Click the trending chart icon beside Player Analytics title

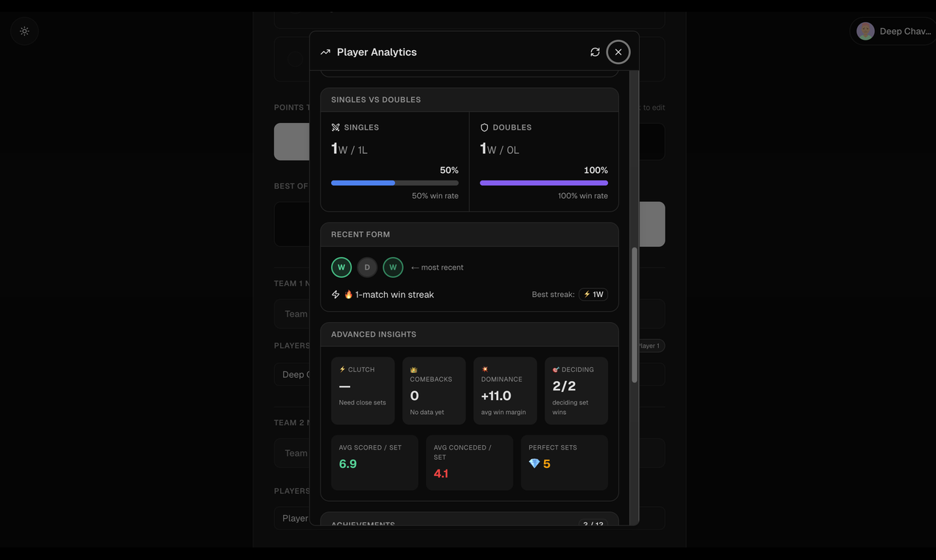(325, 52)
